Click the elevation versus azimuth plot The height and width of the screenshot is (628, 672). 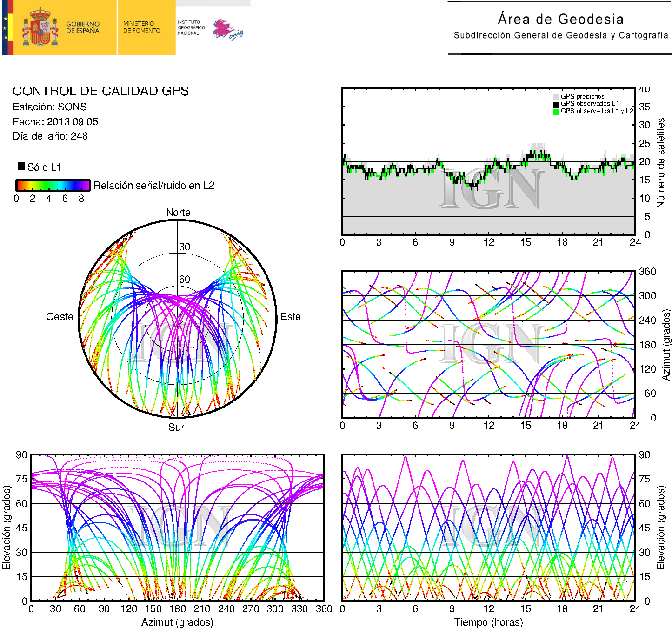[177, 528]
